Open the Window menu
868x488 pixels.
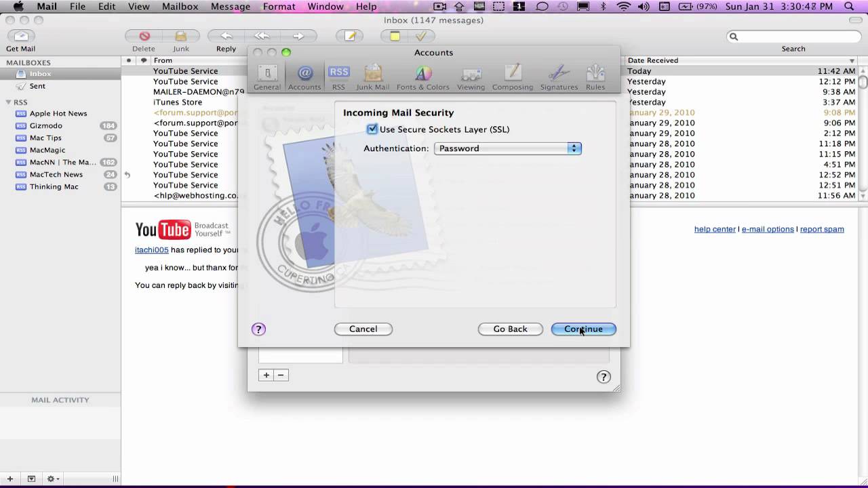325,7
